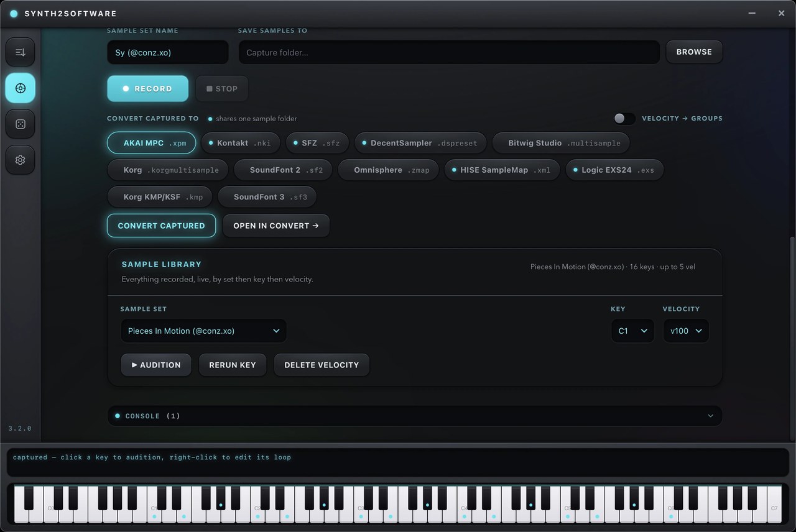Screen dimensions: 796x532
Task: Toggle SFZ .sfz format chip
Action: [x=318, y=143]
